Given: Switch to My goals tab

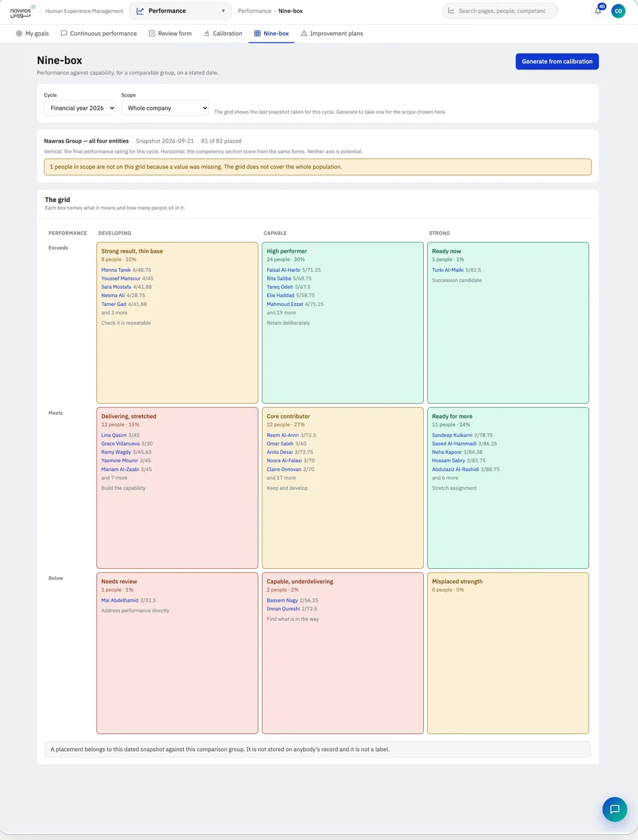Looking at the screenshot, I should pyautogui.click(x=32, y=34).
